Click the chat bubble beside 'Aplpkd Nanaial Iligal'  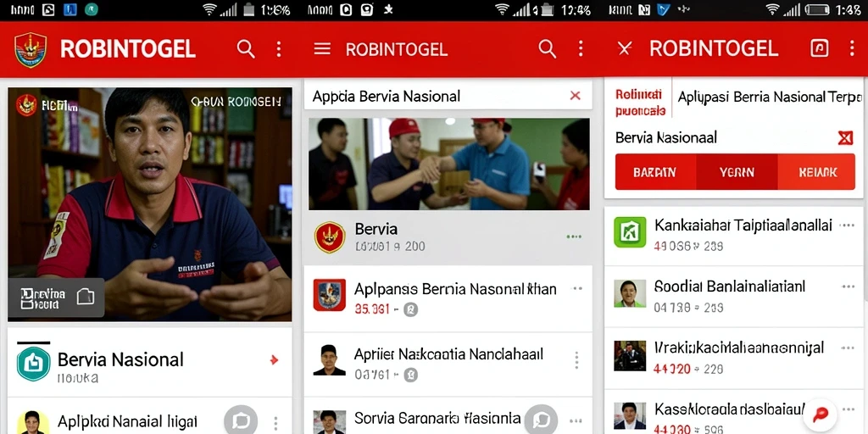(241, 421)
